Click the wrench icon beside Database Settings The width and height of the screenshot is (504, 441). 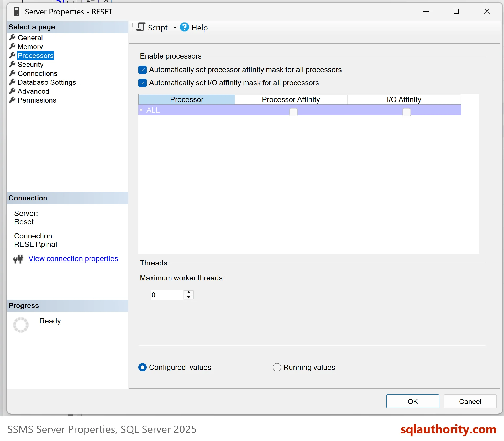coord(12,82)
